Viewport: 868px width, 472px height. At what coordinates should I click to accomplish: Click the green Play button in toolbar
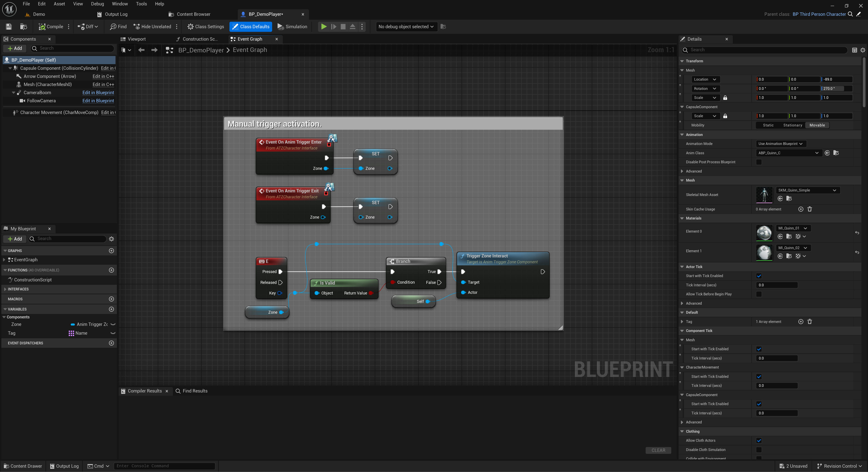coord(323,27)
